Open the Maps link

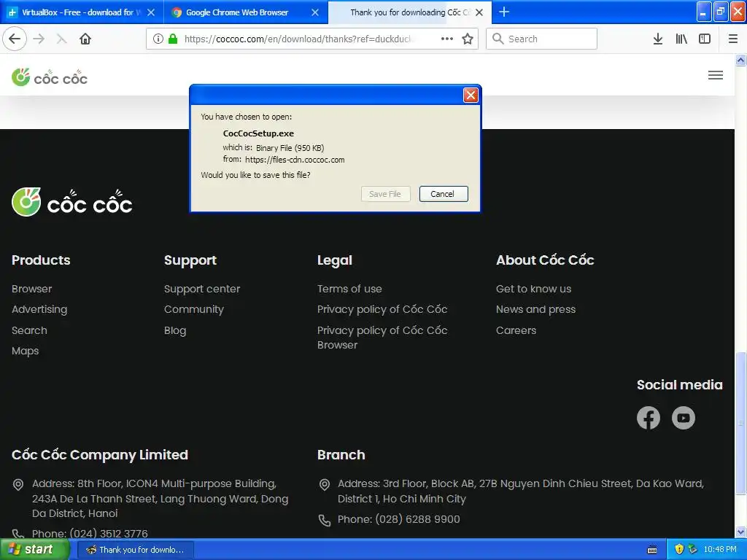click(26, 351)
